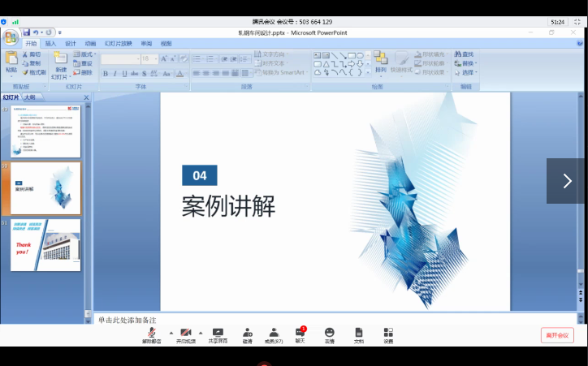Open the Invite participants icon
This screenshot has height=366, width=588.
(x=247, y=334)
